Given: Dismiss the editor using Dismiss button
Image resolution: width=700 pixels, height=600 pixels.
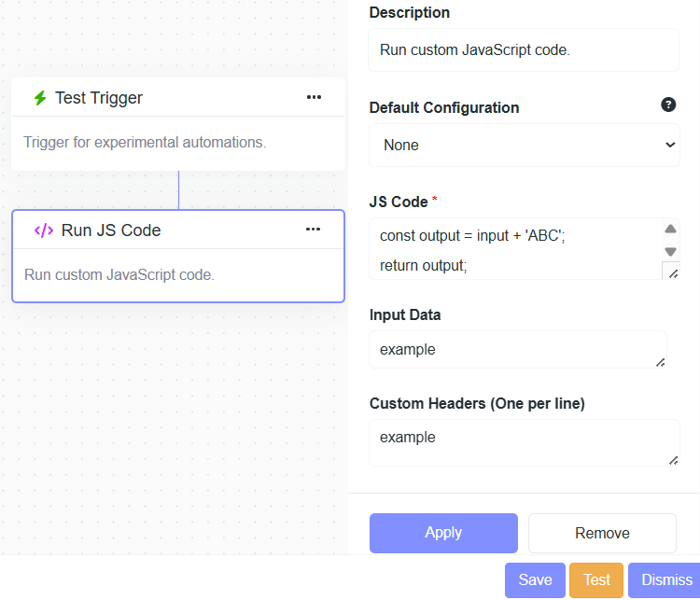Looking at the screenshot, I should pos(666,579).
